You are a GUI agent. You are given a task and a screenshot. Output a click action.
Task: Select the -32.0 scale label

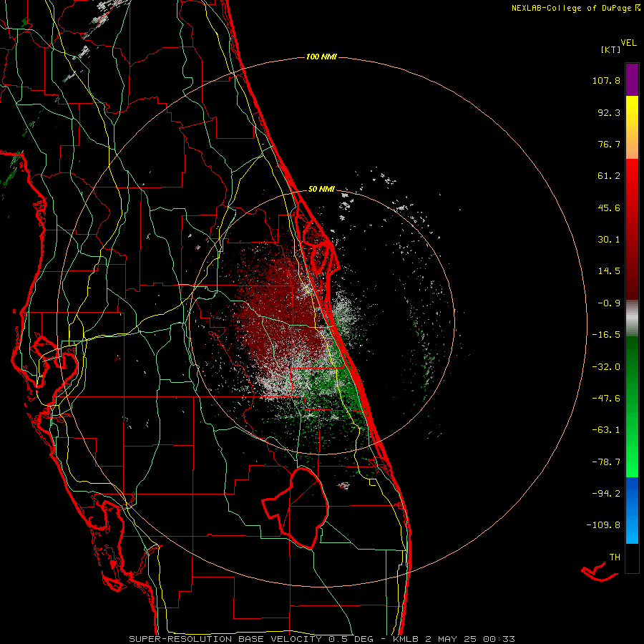606,367
